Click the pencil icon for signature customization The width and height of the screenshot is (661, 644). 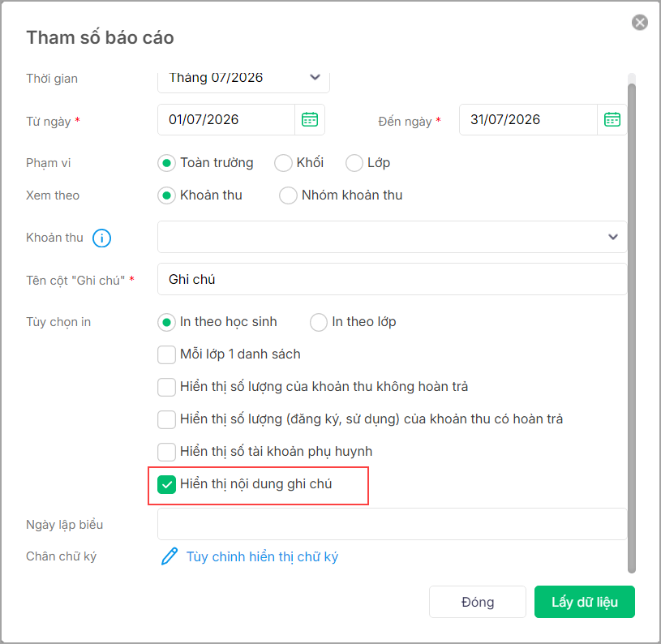[169, 556]
